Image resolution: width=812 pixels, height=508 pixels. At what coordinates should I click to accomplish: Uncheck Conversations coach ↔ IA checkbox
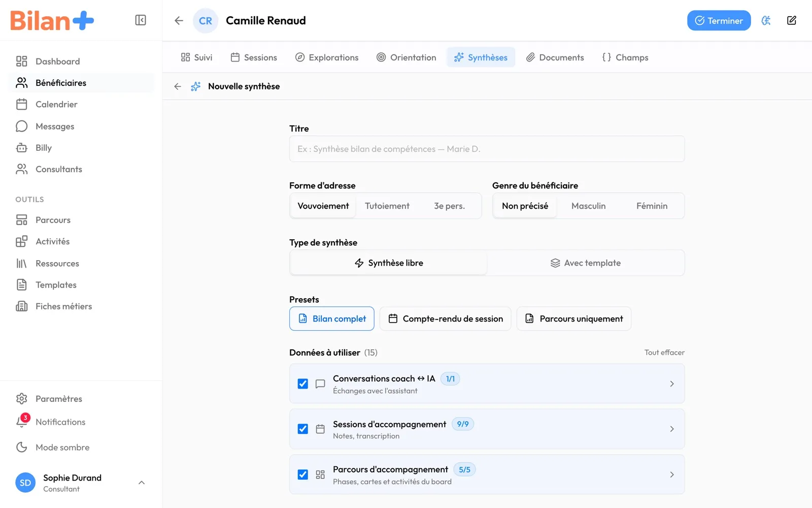[x=303, y=384]
